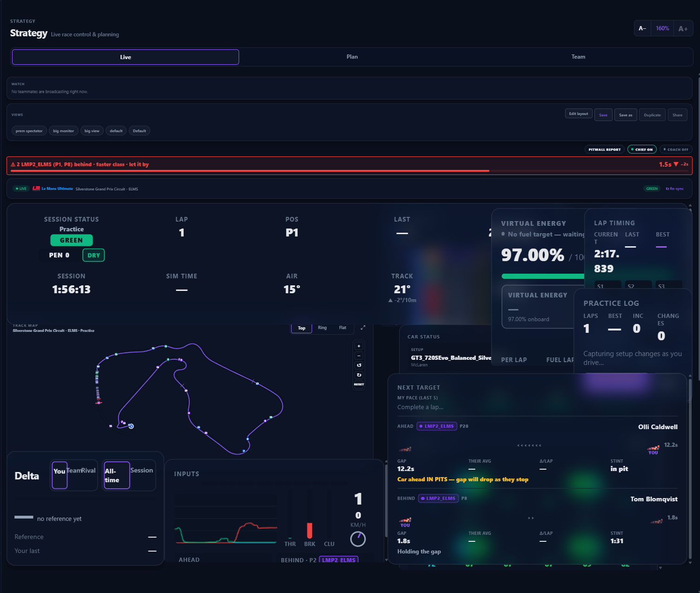Click the steering wheel angle dial
Image resolution: width=700 pixels, height=593 pixels.
pos(358,539)
